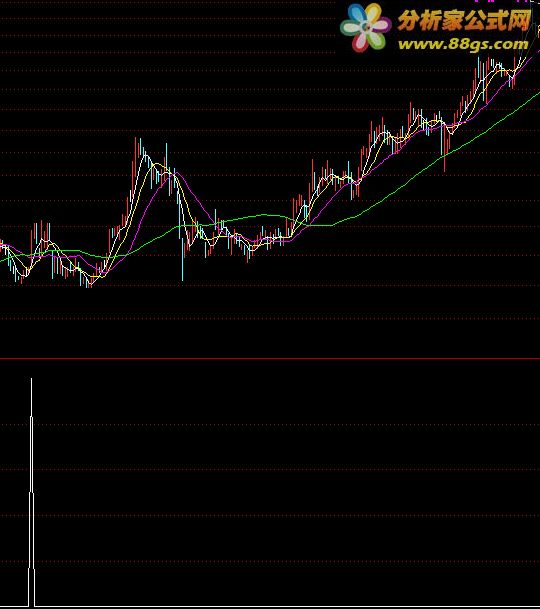Screen dimensions: 540x609
Task: Select the red candle at the first major peak
Action: pos(136,155)
